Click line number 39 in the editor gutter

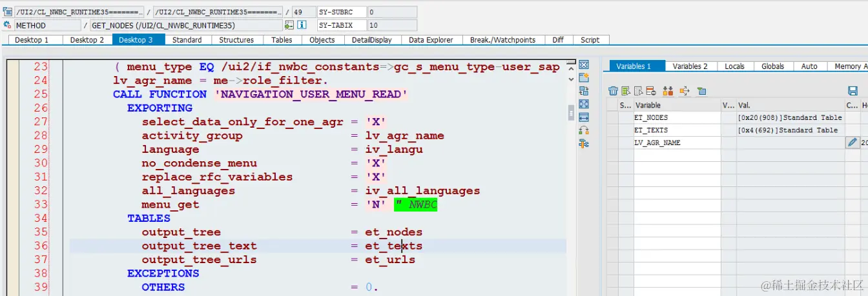point(41,287)
